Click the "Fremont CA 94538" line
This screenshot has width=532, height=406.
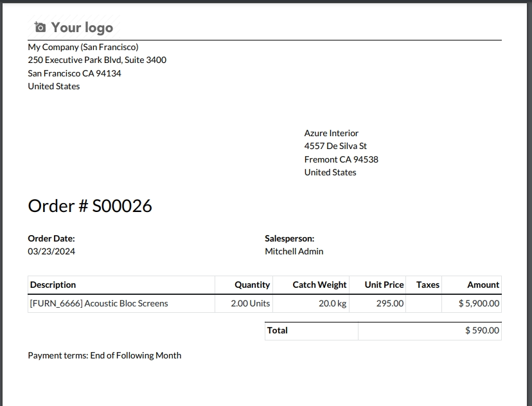tap(341, 159)
